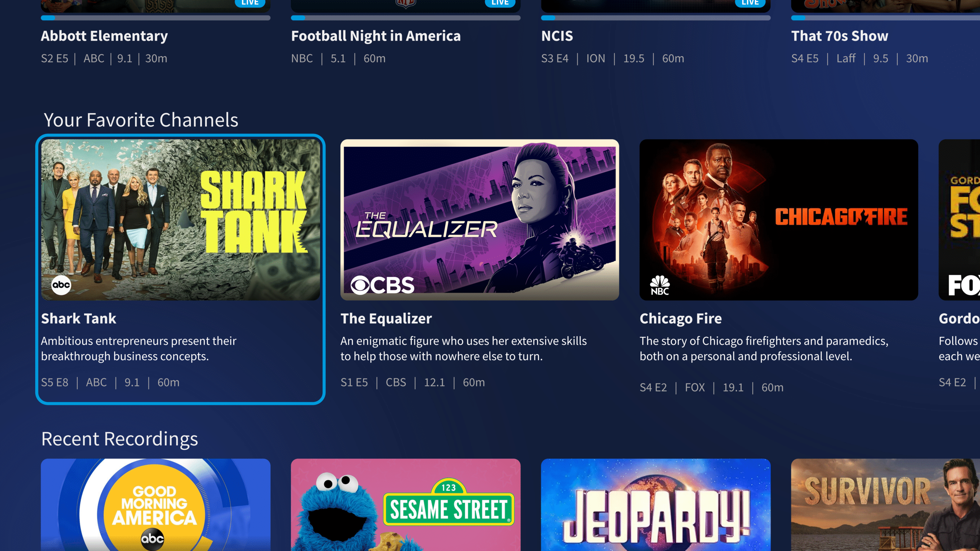
Task: Open The Equalizer poster image
Action: [480, 220]
